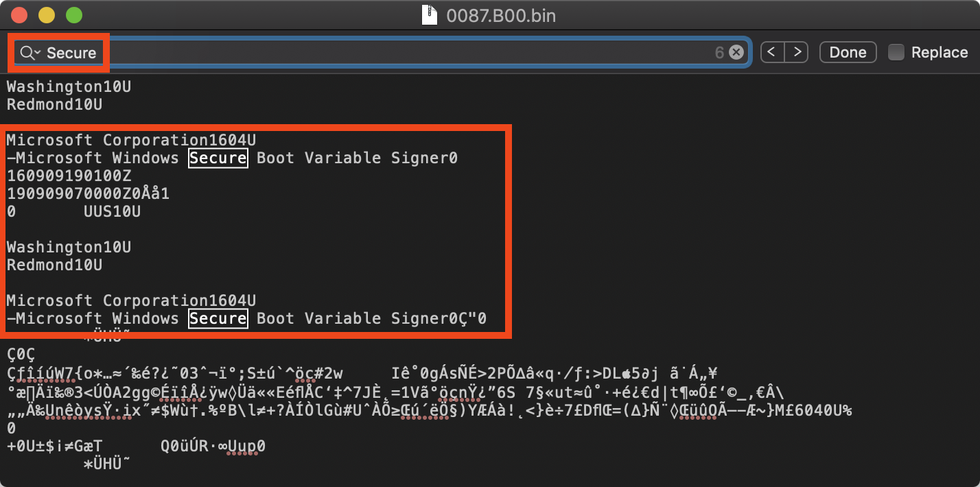Click the top Washington10U line
This screenshot has width=980, height=487.
(x=69, y=86)
